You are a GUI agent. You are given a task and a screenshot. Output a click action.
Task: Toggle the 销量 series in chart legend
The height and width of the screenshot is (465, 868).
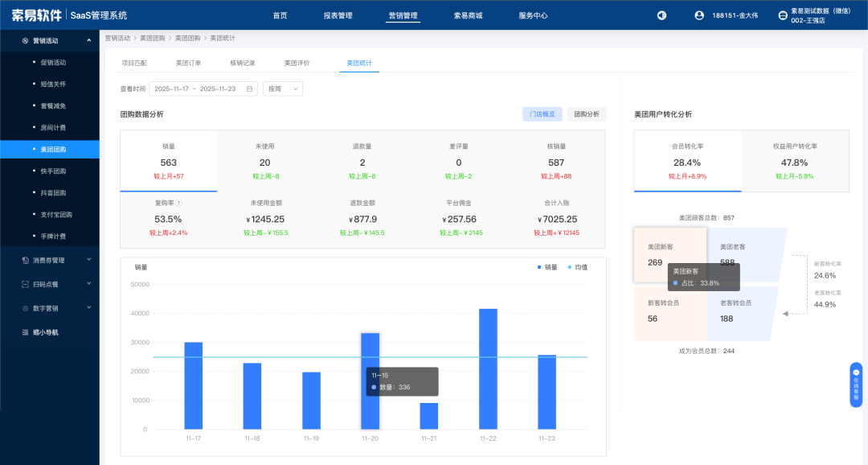[x=547, y=267]
